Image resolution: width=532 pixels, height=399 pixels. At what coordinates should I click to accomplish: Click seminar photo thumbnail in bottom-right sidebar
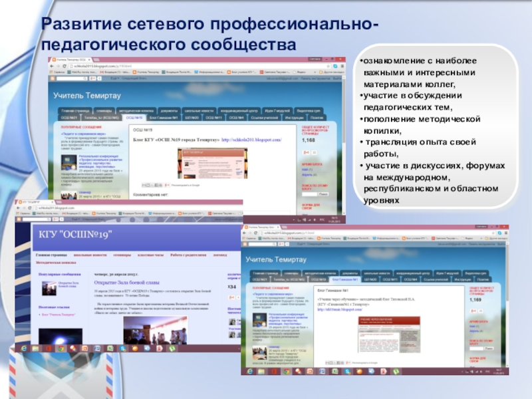click(259, 353)
